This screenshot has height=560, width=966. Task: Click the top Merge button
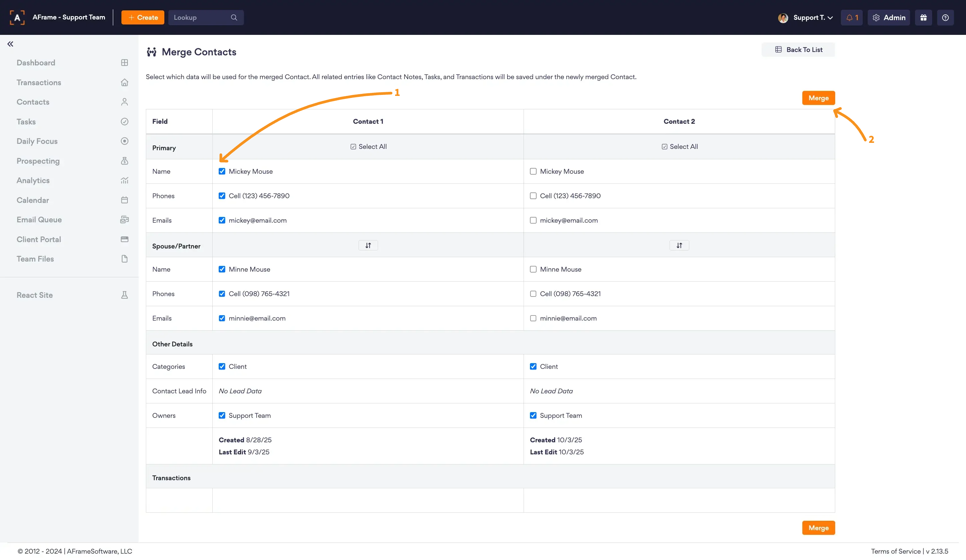point(818,98)
